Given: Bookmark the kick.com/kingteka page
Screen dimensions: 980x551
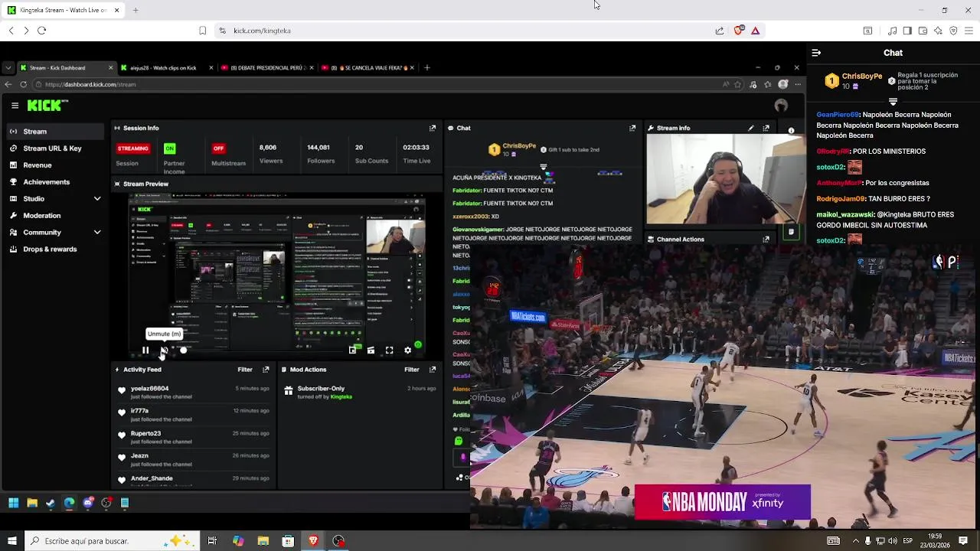Looking at the screenshot, I should [202, 31].
